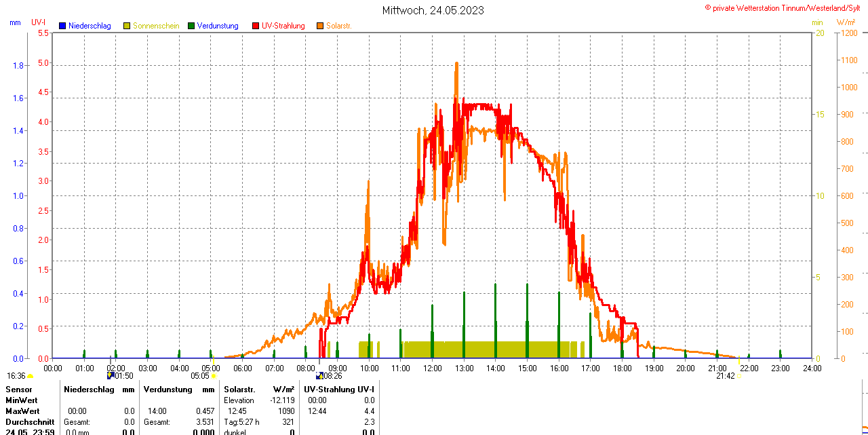Click the orange Solarstr. legend square
This screenshot has height=435, width=868.
click(x=320, y=26)
